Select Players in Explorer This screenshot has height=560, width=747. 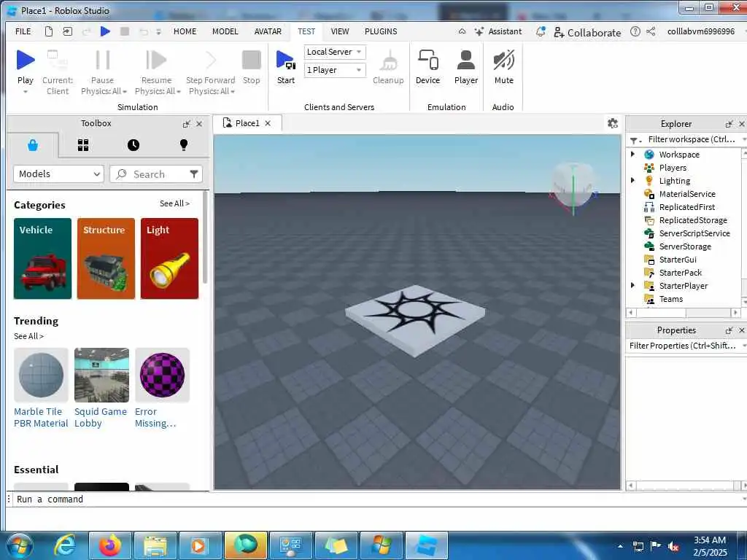672,168
